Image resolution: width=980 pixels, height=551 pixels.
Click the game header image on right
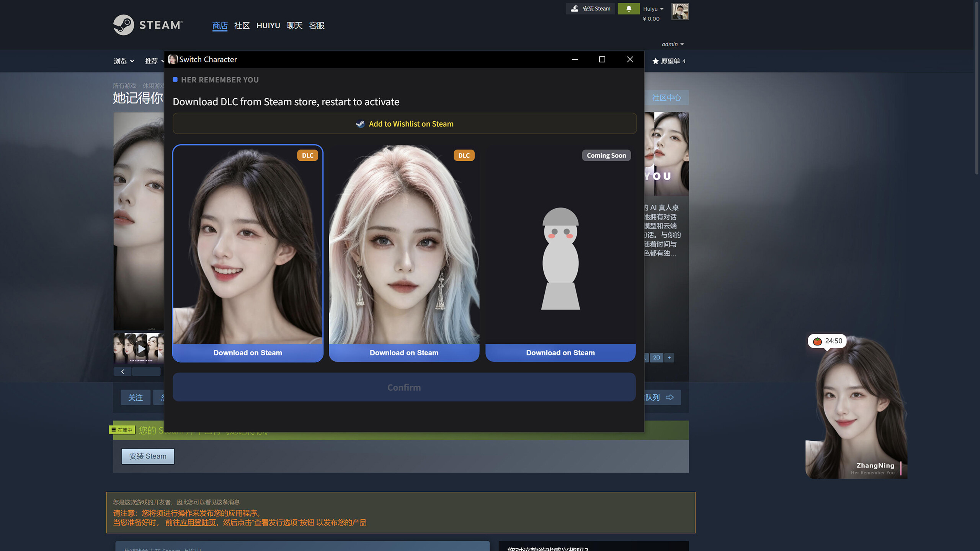pos(667,154)
